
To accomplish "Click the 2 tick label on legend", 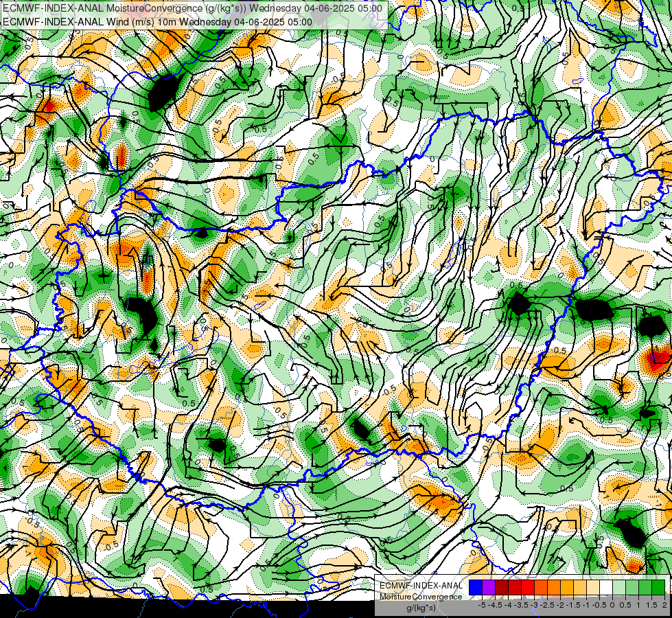I will (664, 605).
